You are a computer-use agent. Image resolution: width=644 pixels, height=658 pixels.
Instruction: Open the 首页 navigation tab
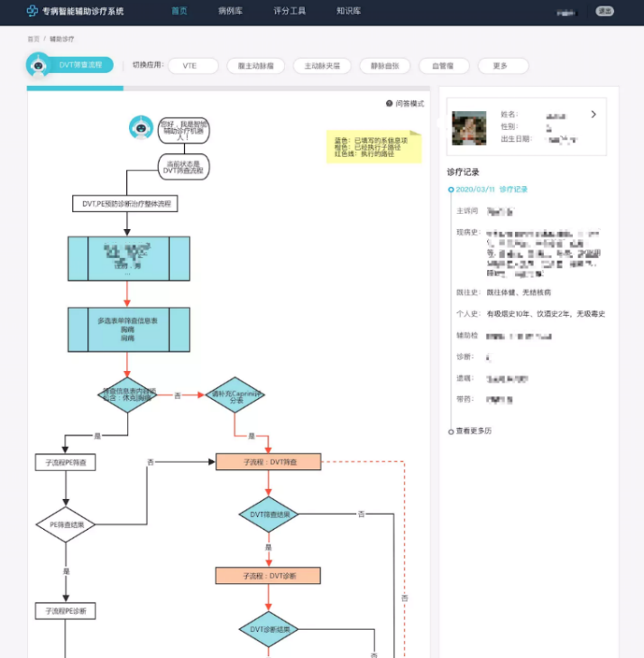tap(179, 11)
